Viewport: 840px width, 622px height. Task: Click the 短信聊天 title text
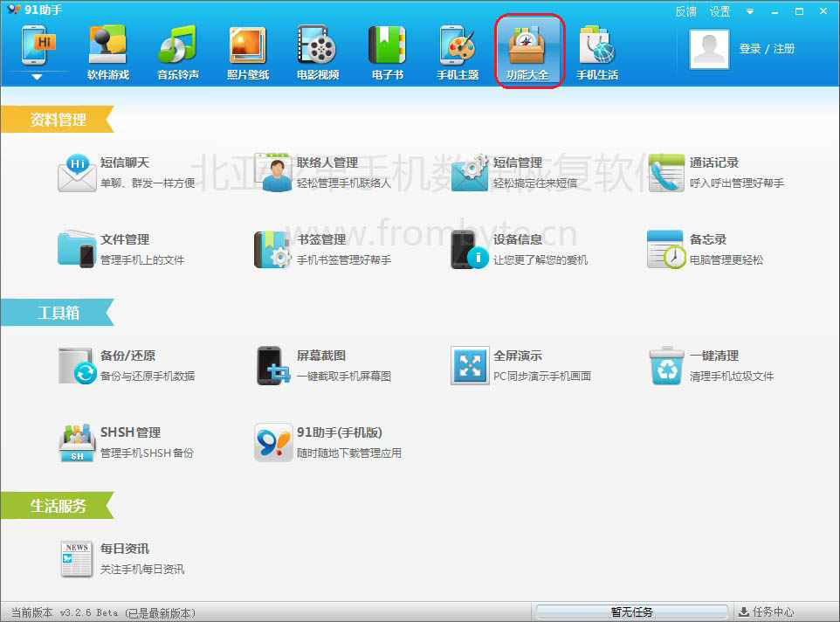(x=125, y=162)
